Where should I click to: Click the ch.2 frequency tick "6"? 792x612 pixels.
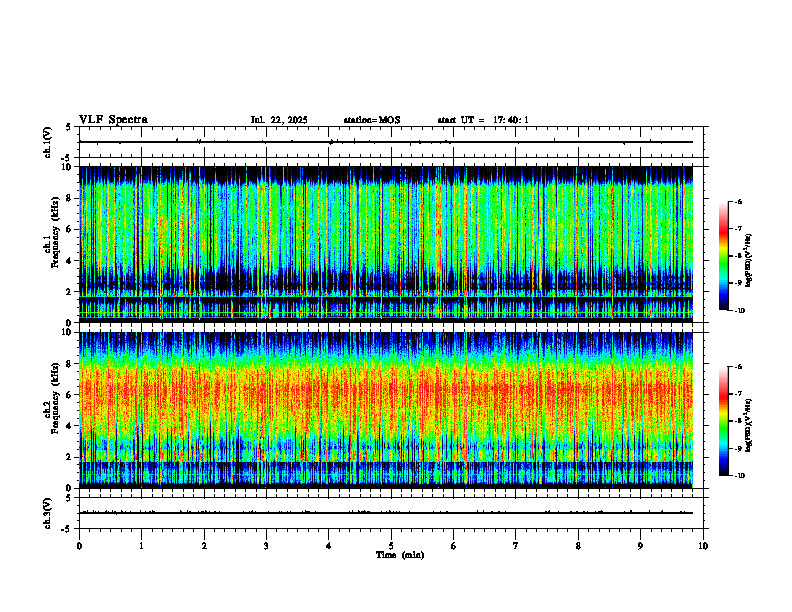pyautogui.click(x=70, y=395)
